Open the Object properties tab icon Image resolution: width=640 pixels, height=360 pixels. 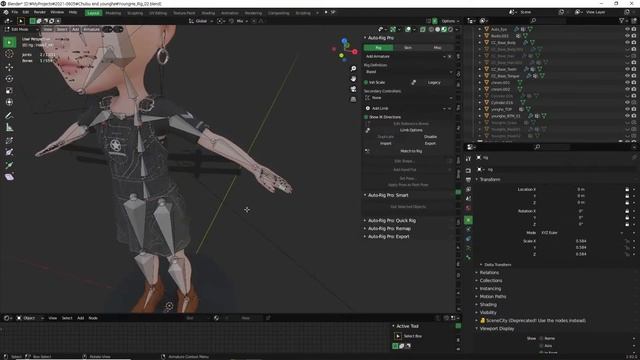[468, 220]
